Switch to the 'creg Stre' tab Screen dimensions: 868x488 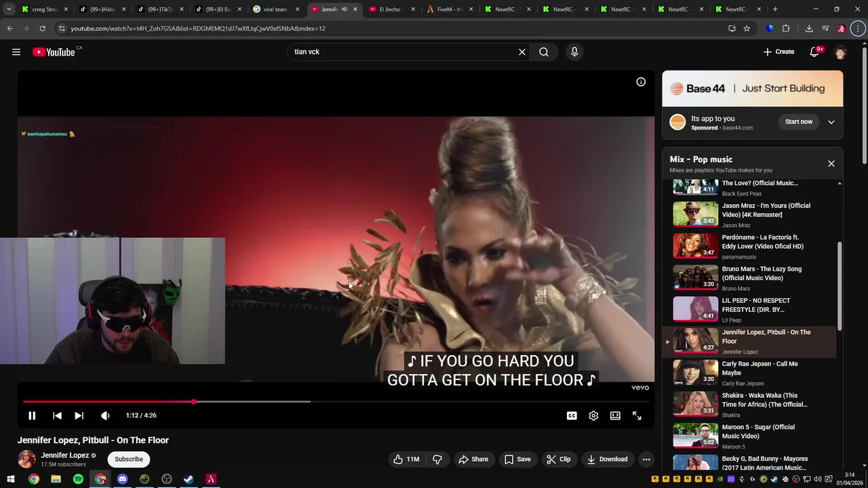(x=44, y=9)
